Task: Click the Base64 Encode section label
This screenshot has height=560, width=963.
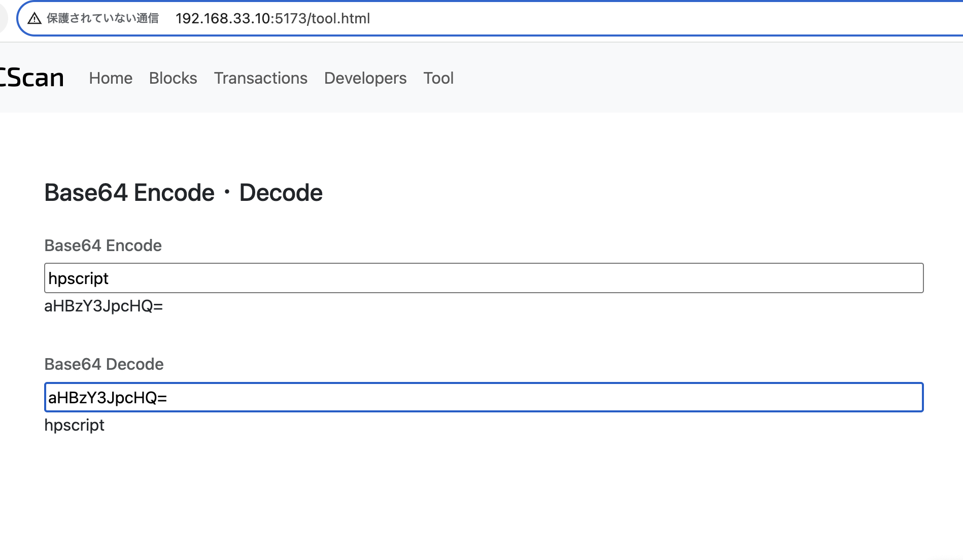Action: click(102, 246)
